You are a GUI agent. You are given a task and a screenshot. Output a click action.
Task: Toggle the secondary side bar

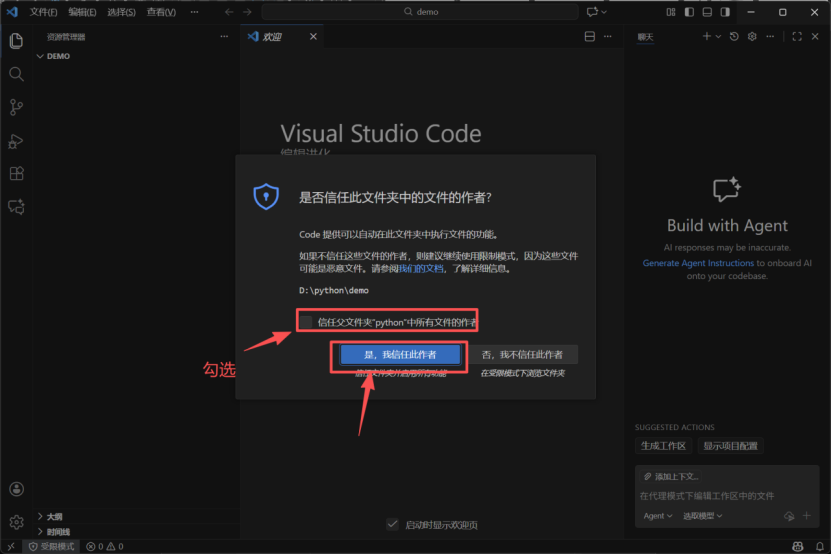[x=725, y=12]
